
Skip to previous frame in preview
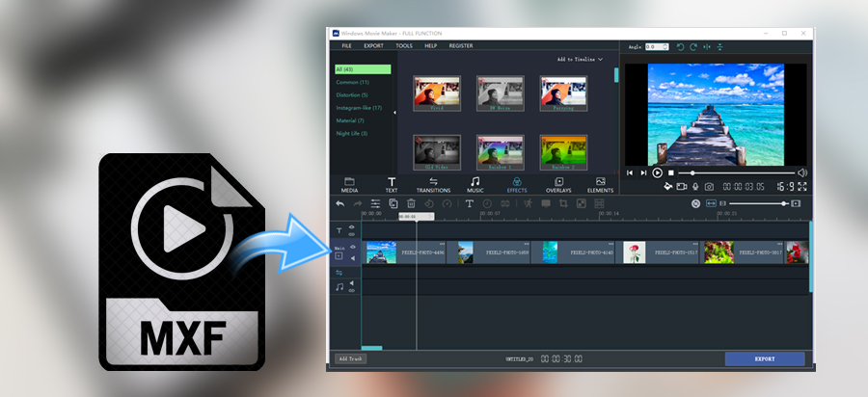tap(630, 173)
